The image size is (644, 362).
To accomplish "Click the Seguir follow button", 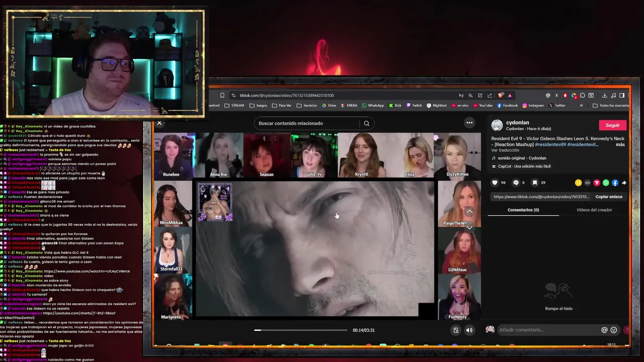I will 612,125.
